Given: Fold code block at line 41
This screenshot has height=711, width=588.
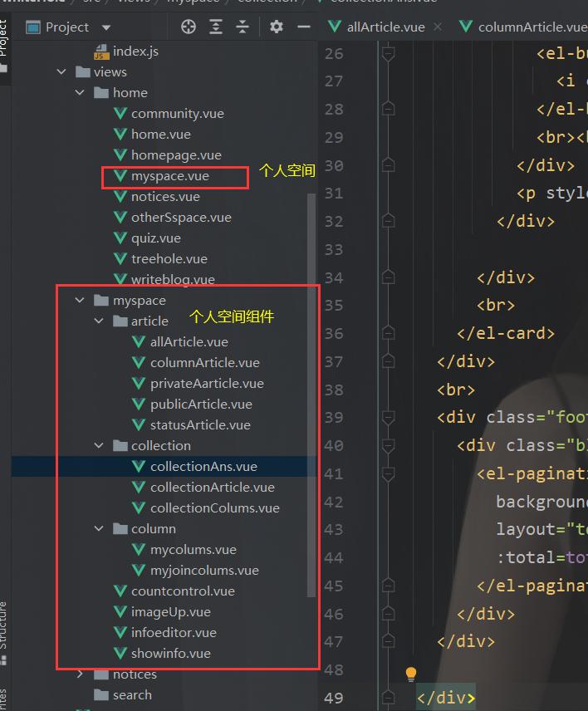Looking at the screenshot, I should point(388,473).
